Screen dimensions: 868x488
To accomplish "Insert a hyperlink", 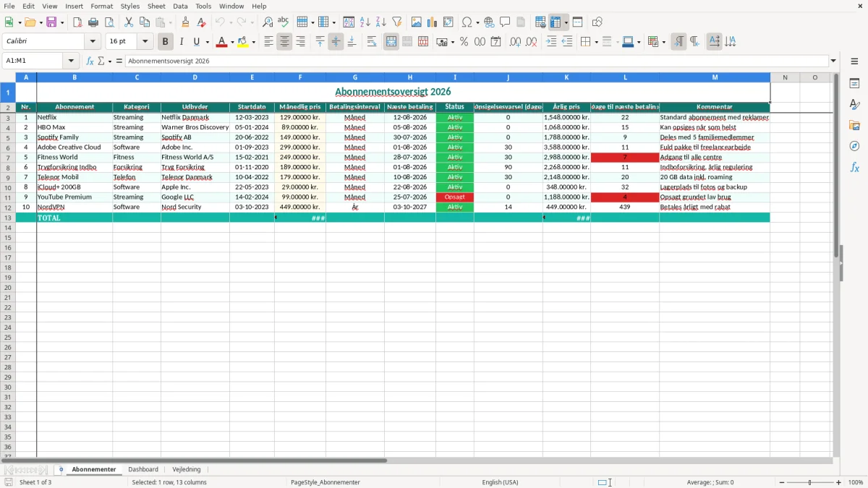I will tap(489, 22).
